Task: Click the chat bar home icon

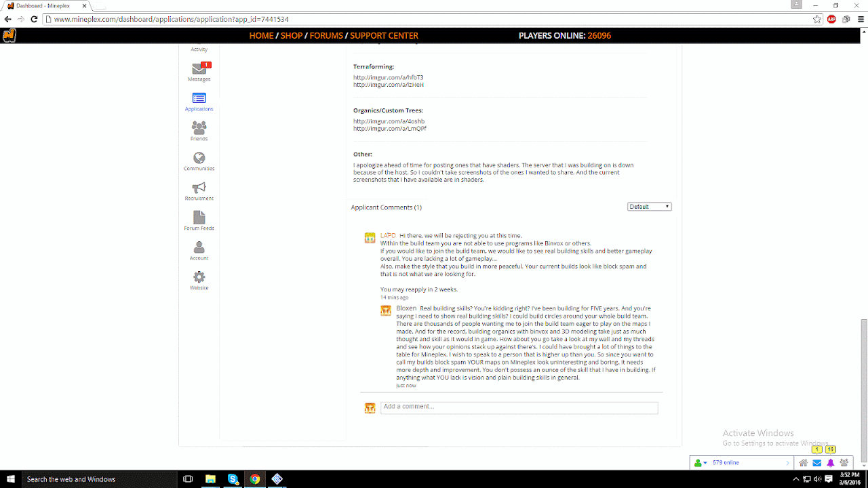Action: 804,463
